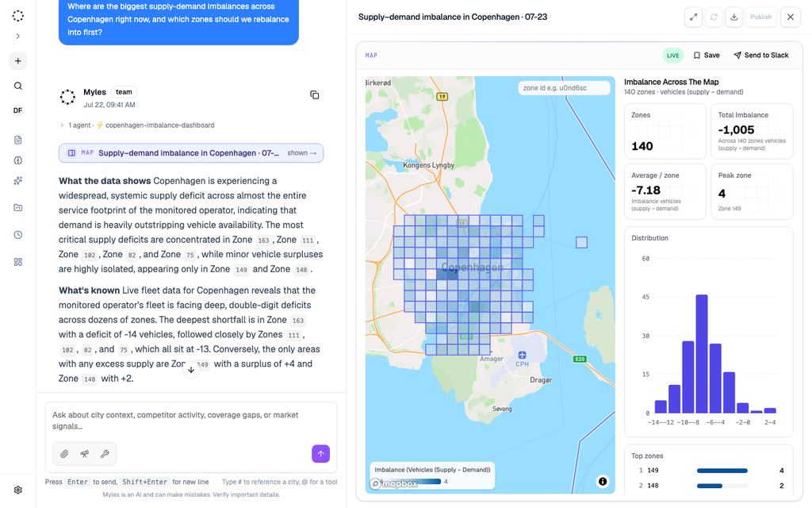
Task: Close the imbalance dashboard panel
Action: click(x=791, y=17)
